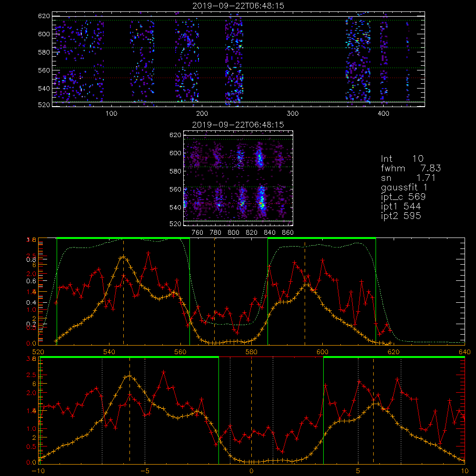Viewport: 476px width, 476px height.
Task: Click x-axis label 760 on middle plot
Action: 198,233
